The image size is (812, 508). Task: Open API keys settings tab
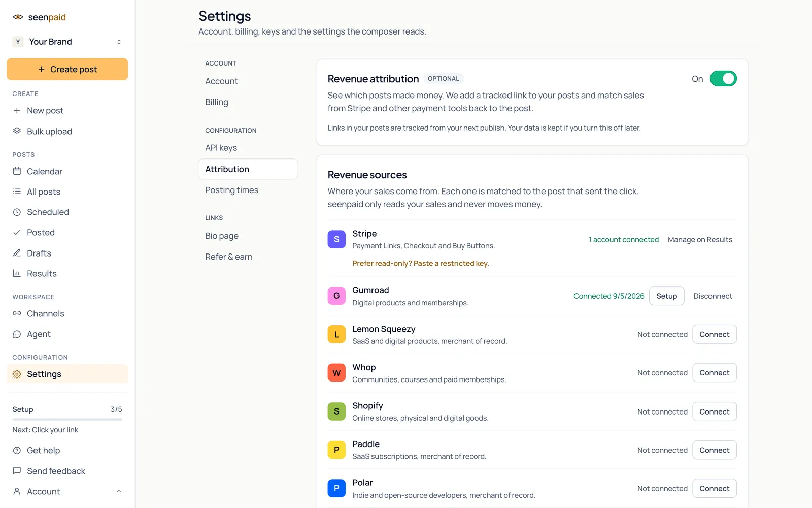(221, 148)
